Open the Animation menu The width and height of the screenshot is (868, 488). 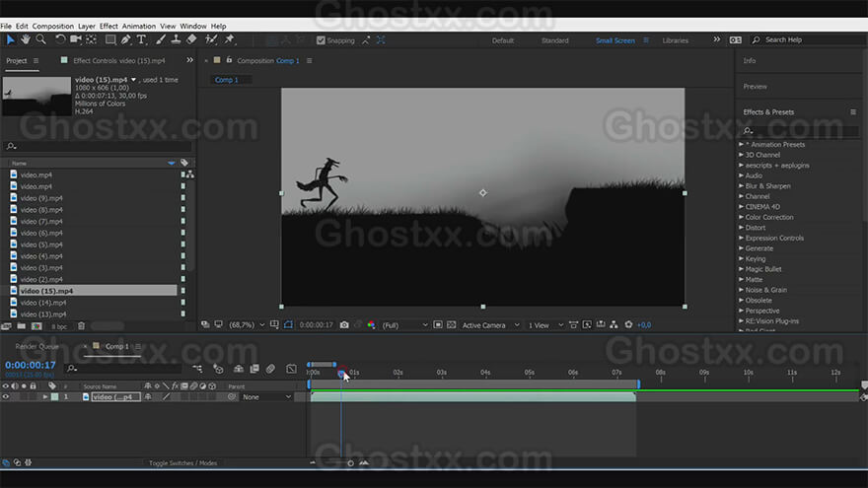pos(138,26)
